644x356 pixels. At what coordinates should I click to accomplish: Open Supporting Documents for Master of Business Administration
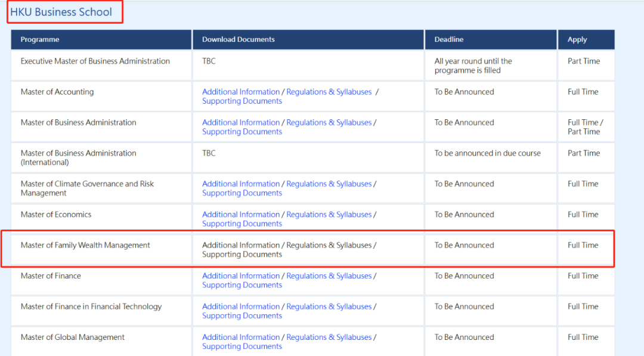(x=242, y=132)
